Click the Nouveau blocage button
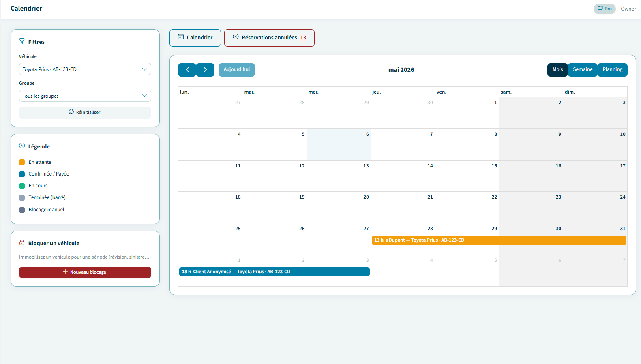This screenshot has height=364, width=641. click(85, 272)
